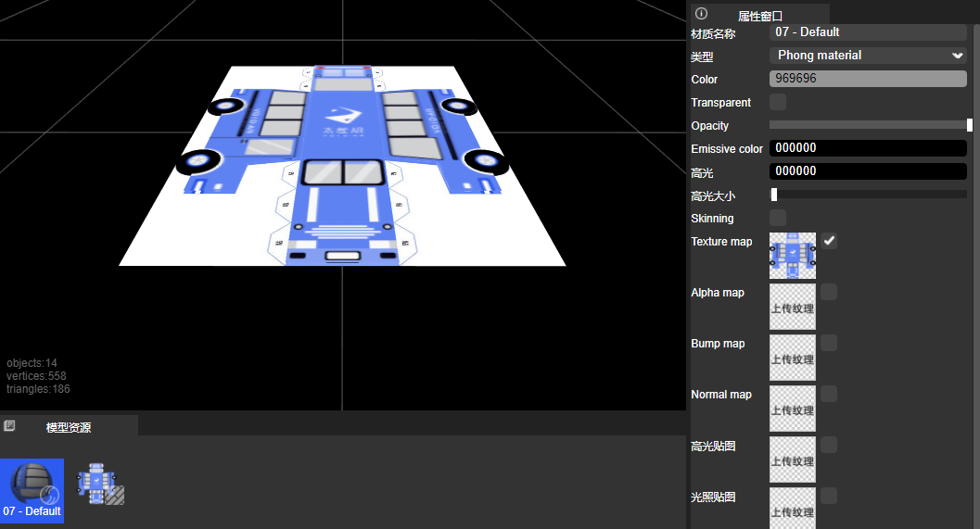Click the 模型资源 panel list icon
The image size is (980, 529).
click(9, 426)
